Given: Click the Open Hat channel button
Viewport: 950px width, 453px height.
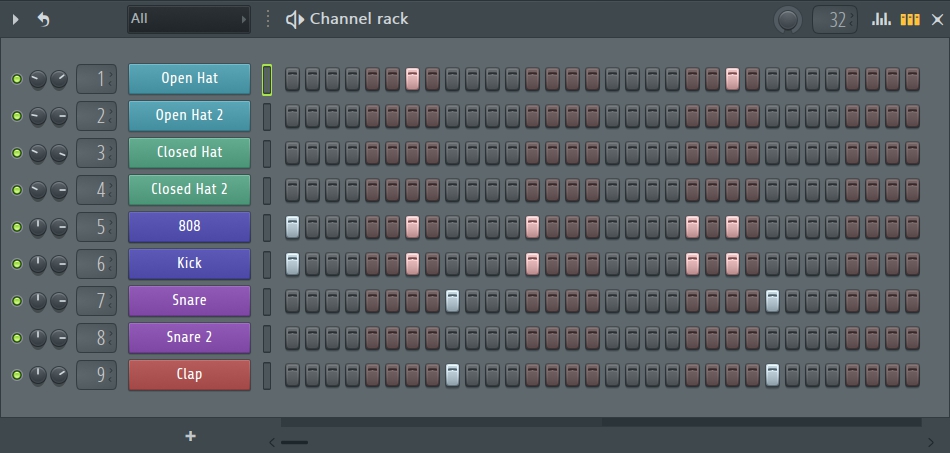Looking at the screenshot, I should click(189, 79).
